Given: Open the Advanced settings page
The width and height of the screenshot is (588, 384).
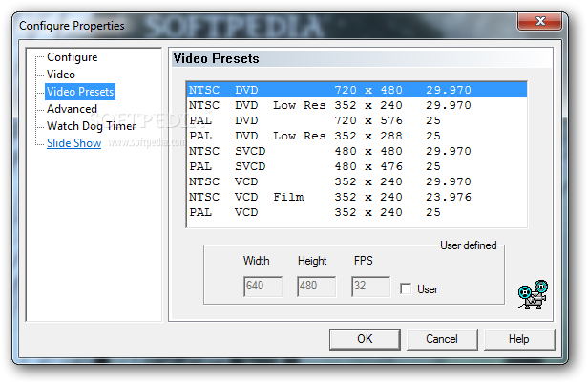Looking at the screenshot, I should [x=72, y=109].
